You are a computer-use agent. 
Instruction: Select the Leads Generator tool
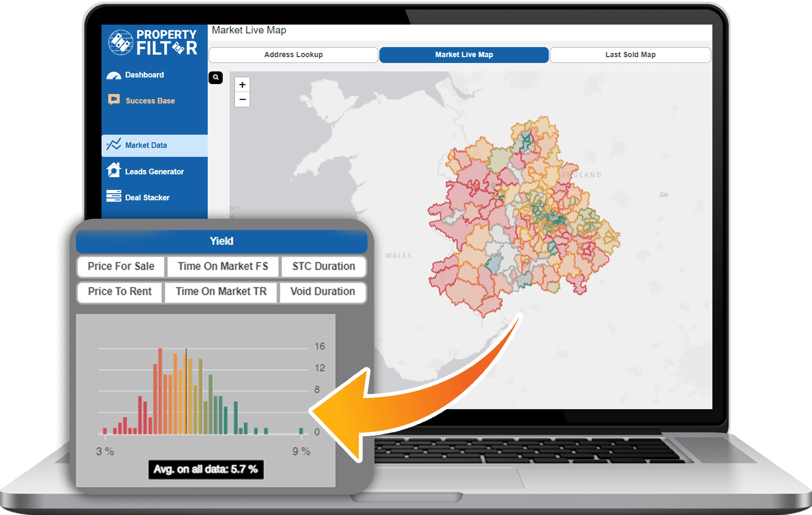coord(154,171)
